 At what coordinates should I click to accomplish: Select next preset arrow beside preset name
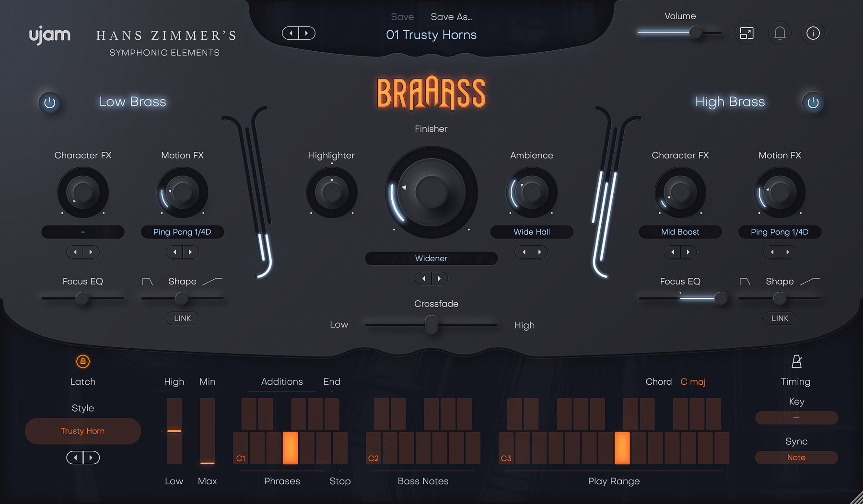click(x=307, y=33)
